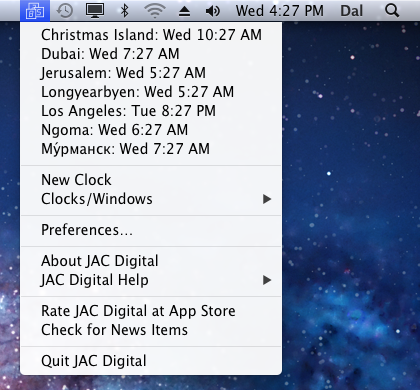Click Check for News Items
This screenshot has height=390, width=420.
(x=151, y=330)
